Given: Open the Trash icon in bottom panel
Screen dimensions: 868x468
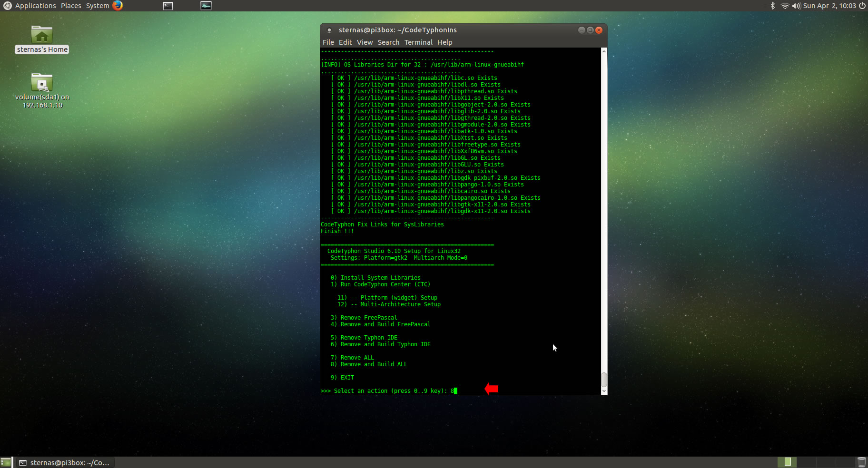Looking at the screenshot, I should [x=861, y=462].
